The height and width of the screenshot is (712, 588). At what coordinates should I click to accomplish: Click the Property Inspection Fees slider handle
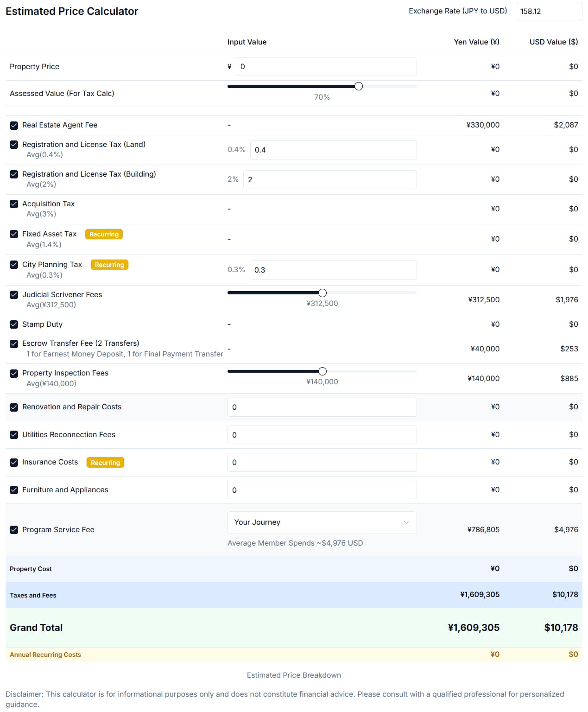(322, 371)
